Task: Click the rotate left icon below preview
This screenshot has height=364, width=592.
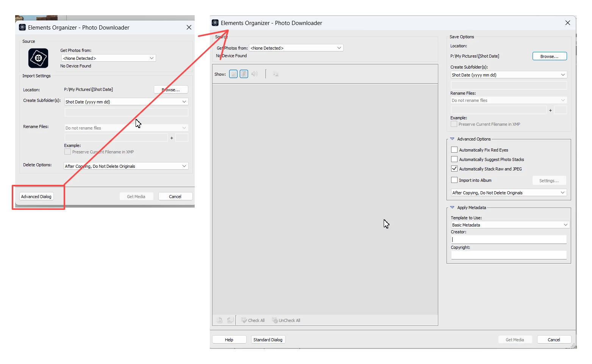Action: pyautogui.click(x=220, y=320)
